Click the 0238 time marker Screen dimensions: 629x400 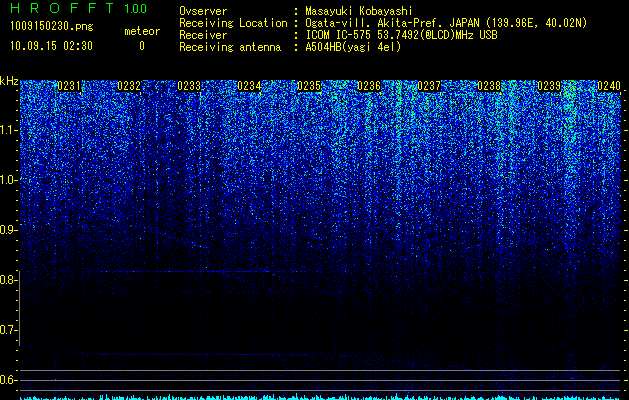pyautogui.click(x=489, y=86)
